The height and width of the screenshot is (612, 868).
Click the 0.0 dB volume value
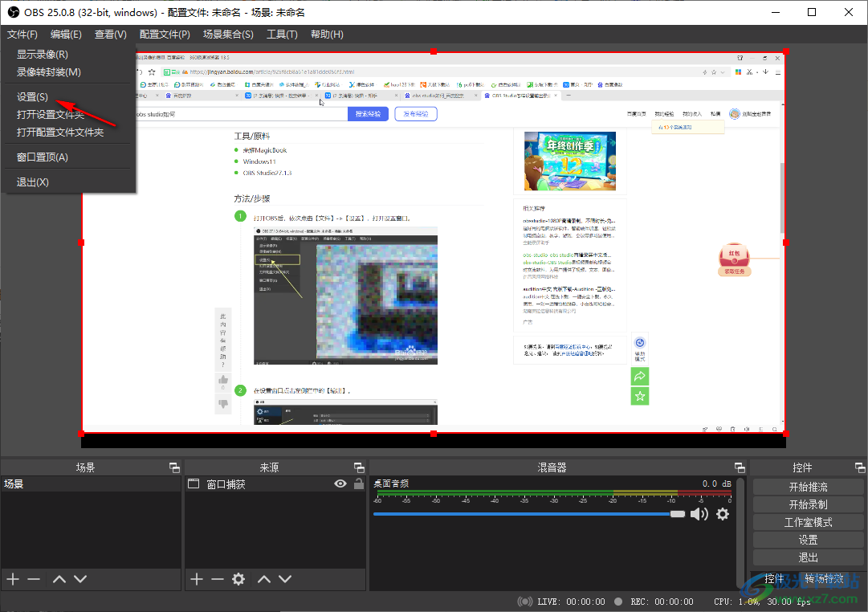point(717,483)
